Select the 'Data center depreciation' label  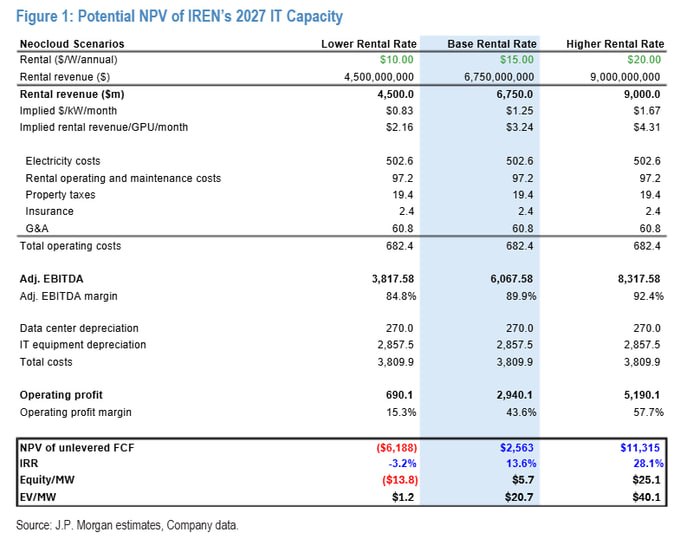coord(79,328)
